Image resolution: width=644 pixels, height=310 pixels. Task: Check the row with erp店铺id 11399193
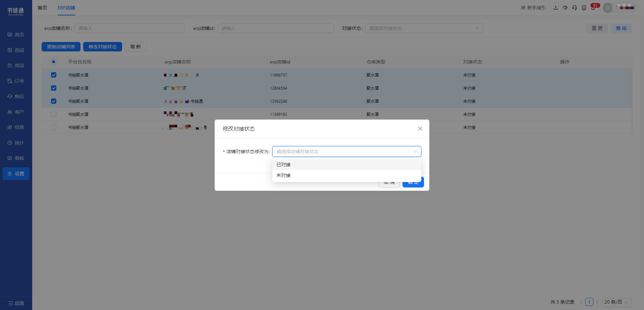pyautogui.click(x=54, y=114)
